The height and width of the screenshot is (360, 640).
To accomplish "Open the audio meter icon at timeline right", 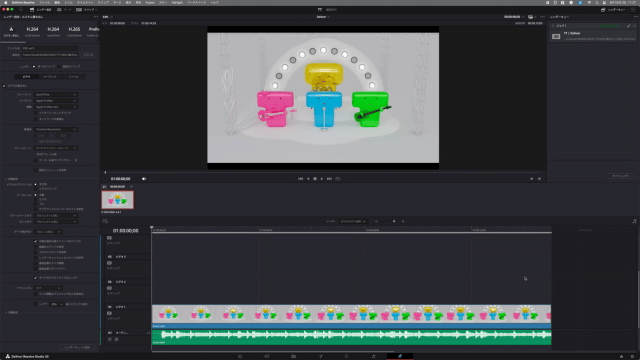I will tap(634, 221).
